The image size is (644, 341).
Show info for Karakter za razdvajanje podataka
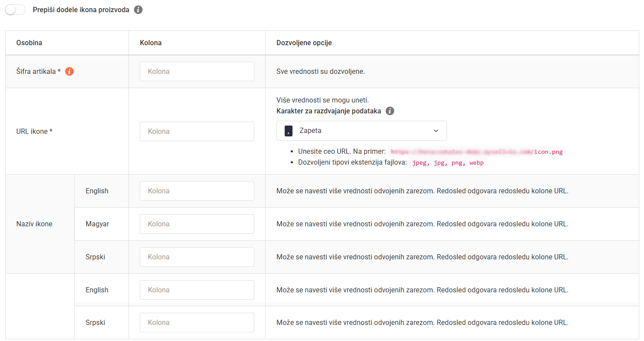pyautogui.click(x=390, y=111)
